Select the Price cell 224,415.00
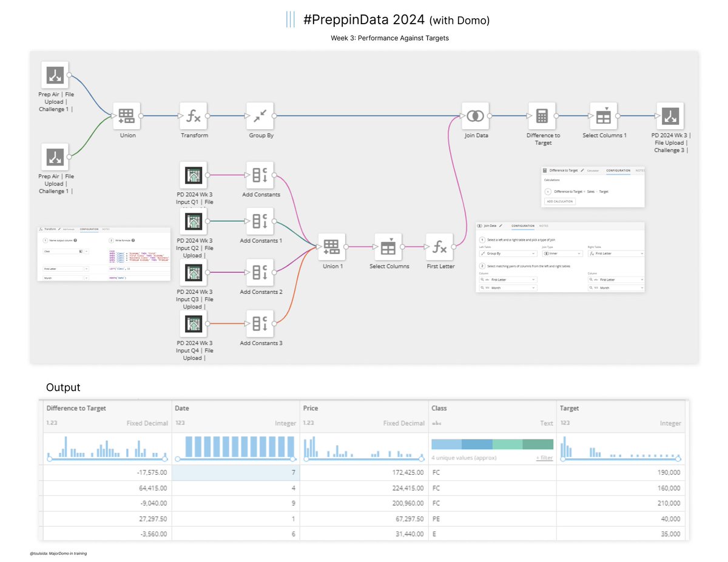The width and height of the screenshot is (728, 562). (x=363, y=488)
